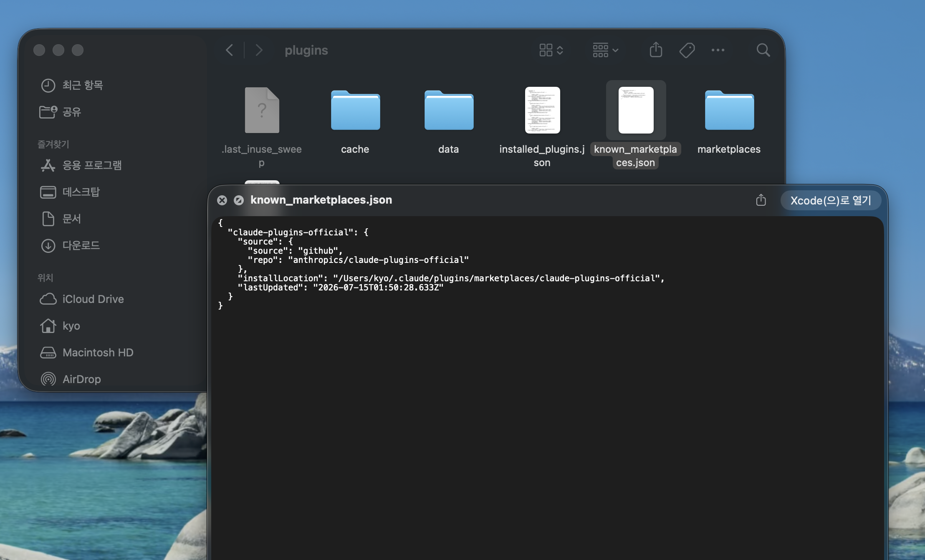Click the "lastUpdated" line in preview
The image size is (925, 560).
341,288
